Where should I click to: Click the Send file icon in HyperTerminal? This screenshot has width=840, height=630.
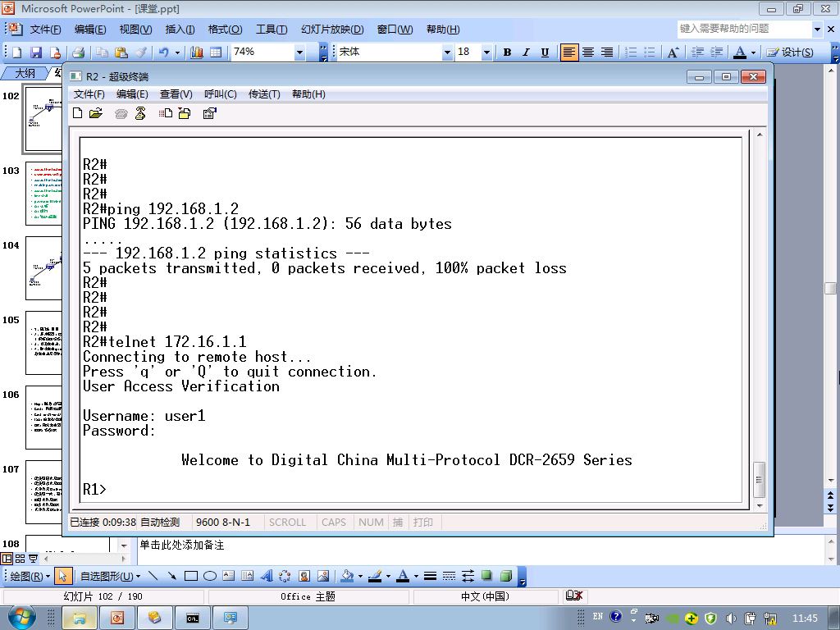(x=166, y=113)
